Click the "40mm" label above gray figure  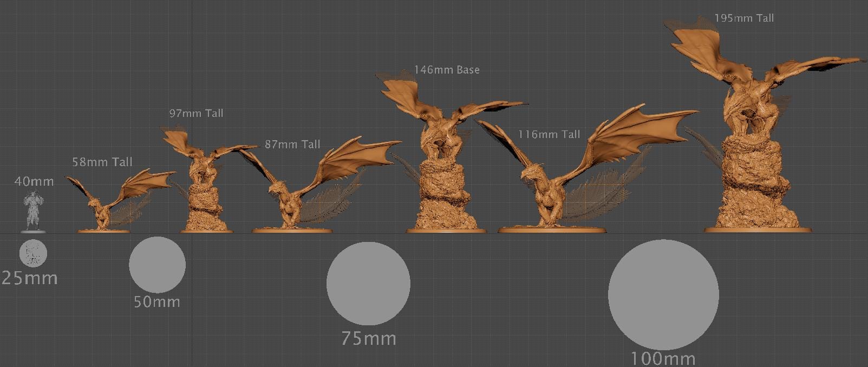tap(34, 181)
